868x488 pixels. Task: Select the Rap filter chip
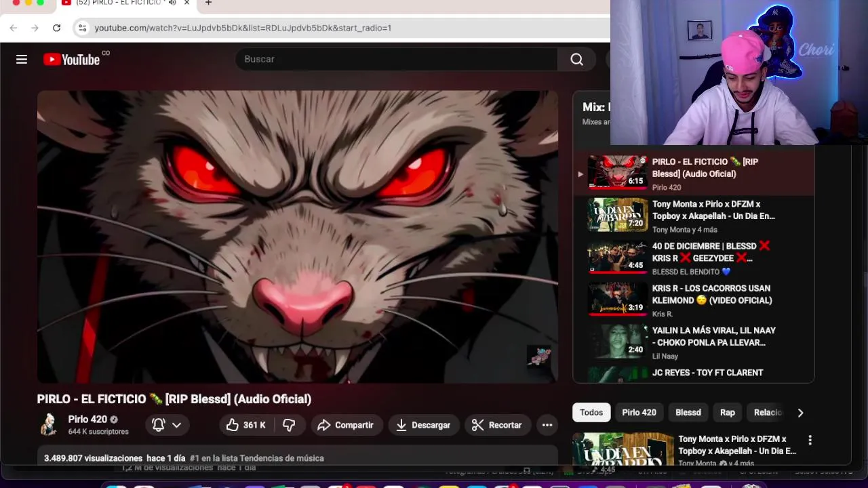tap(728, 412)
